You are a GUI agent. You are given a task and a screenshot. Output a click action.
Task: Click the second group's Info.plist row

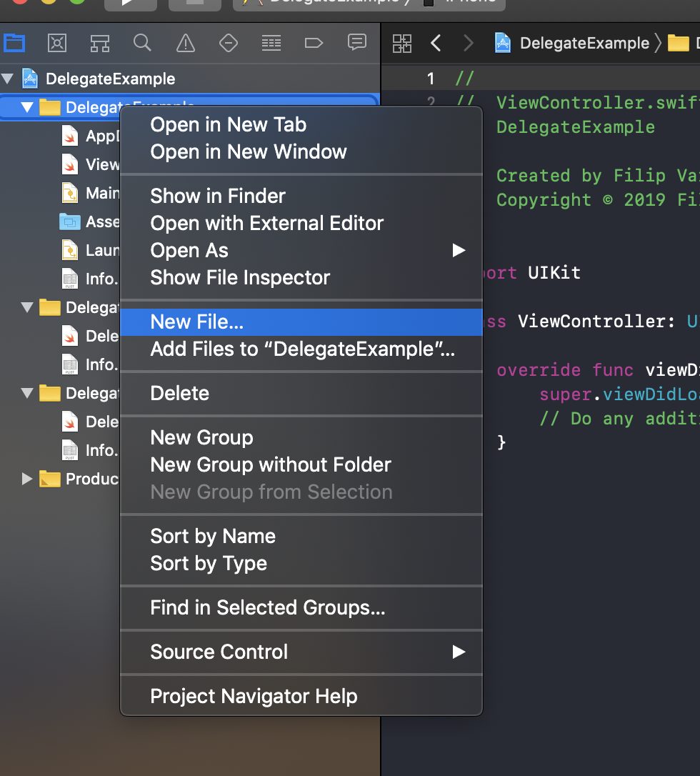pyautogui.click(x=60, y=364)
